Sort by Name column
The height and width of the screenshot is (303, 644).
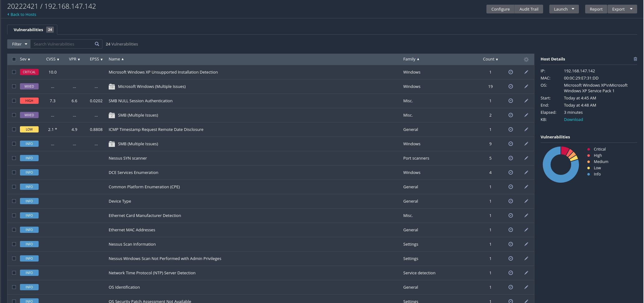pos(116,59)
